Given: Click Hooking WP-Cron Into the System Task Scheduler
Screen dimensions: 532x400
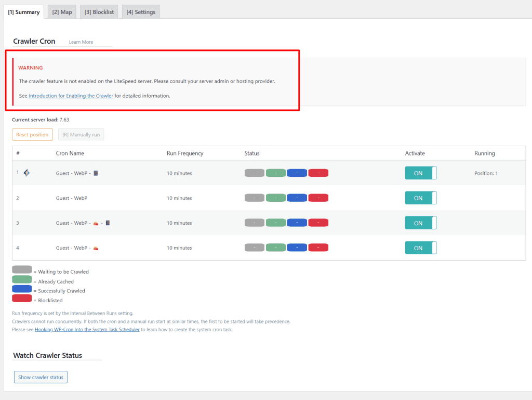Looking at the screenshot, I should point(87,329).
